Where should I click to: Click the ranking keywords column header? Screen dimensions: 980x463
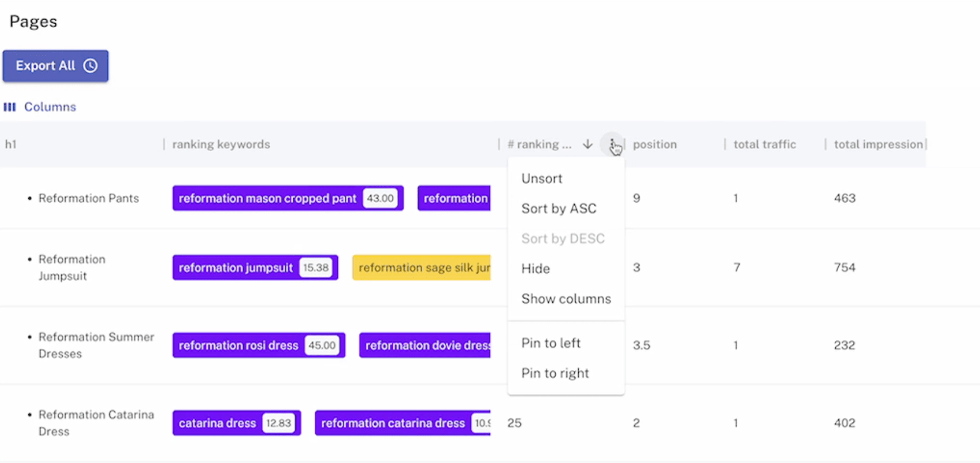tap(221, 145)
